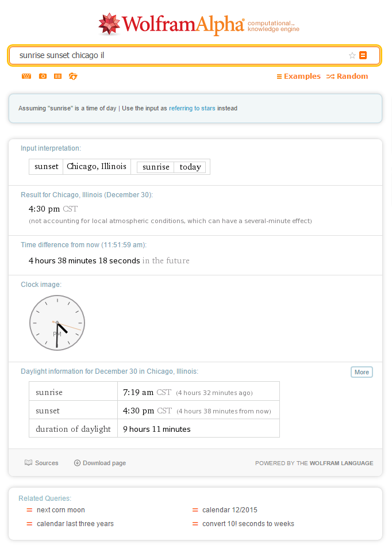This screenshot has height=552, width=392.
Task: Click 'Chicago, Illinois' interpretation cell
Action: pyautogui.click(x=97, y=167)
